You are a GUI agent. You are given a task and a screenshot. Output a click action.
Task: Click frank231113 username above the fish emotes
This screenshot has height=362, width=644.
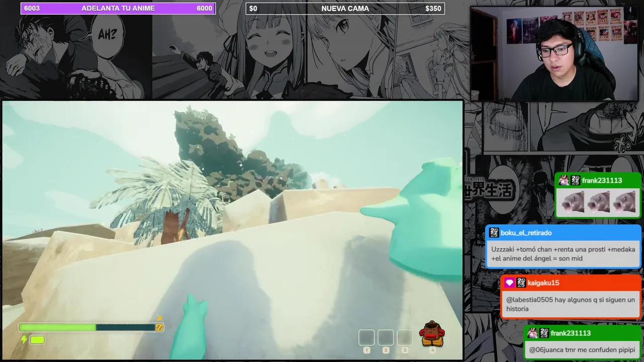coord(602,180)
